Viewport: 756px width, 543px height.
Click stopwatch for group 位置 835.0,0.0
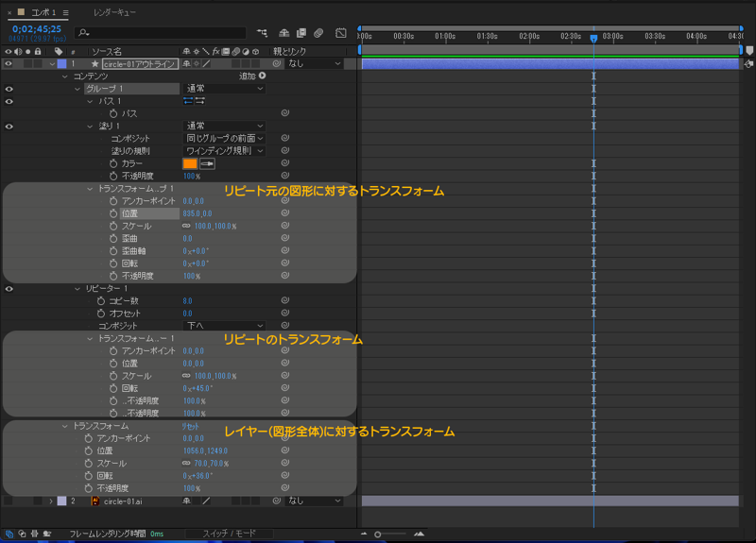click(x=113, y=213)
